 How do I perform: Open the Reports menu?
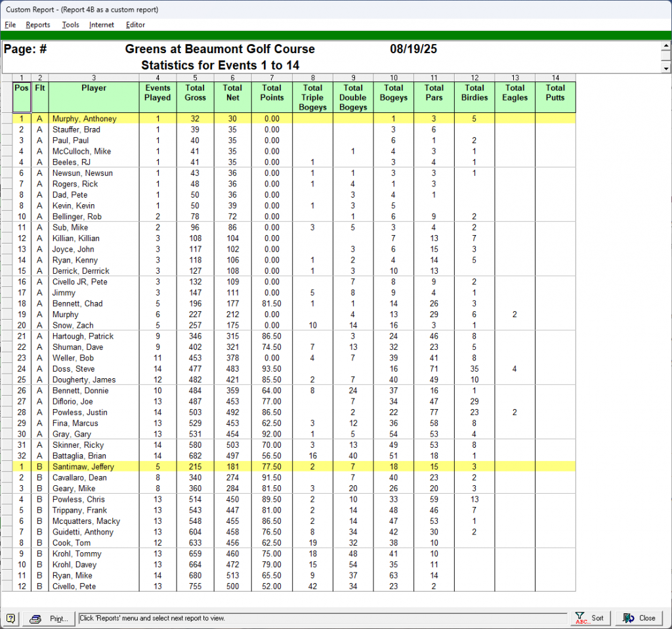point(38,25)
